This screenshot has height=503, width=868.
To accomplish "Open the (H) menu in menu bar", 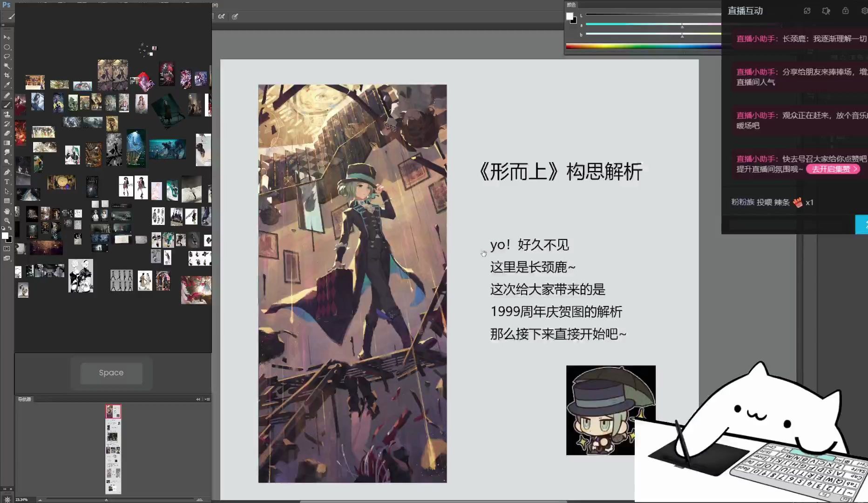I will click(215, 5).
